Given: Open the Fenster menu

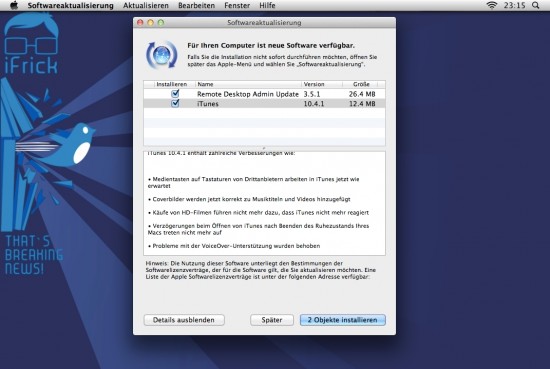Looking at the screenshot, I should 237,6.
